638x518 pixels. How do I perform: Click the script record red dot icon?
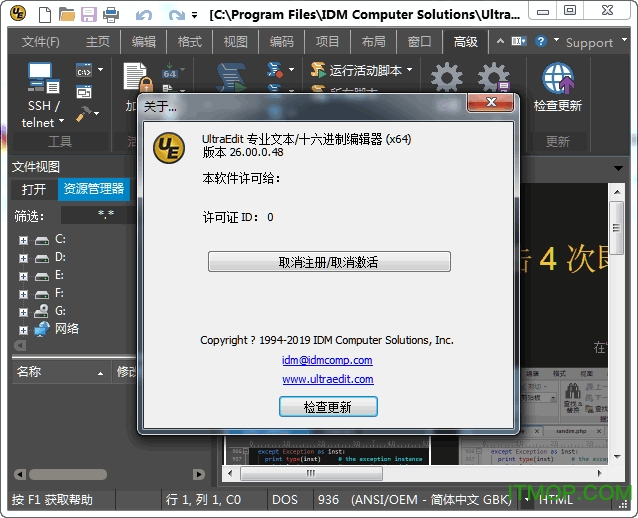point(275,70)
